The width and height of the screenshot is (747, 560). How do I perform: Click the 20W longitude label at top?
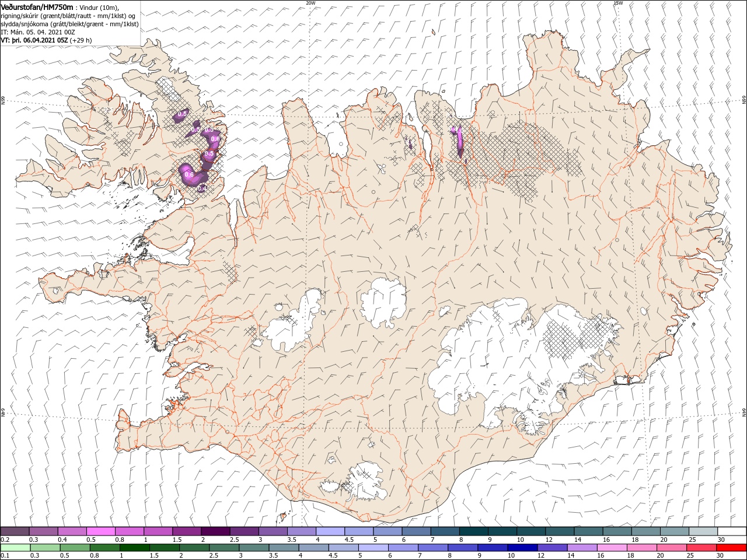(x=310, y=3)
